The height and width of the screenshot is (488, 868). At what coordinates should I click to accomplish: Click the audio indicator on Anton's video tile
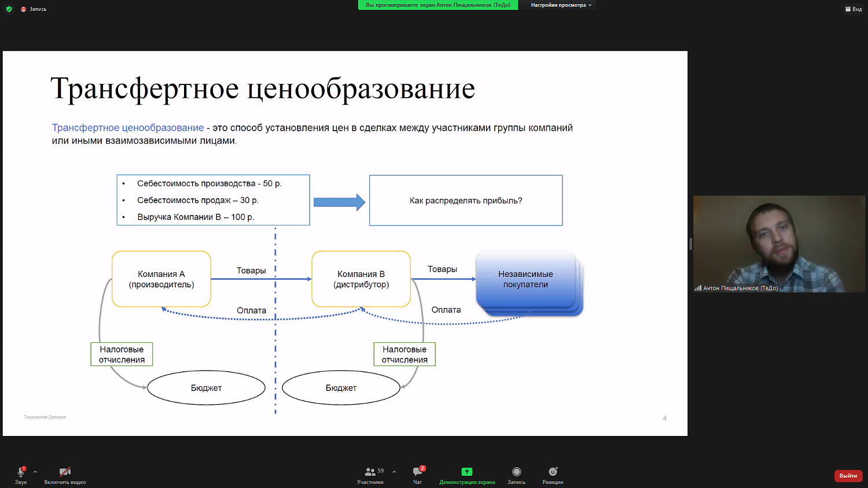pos(697,287)
